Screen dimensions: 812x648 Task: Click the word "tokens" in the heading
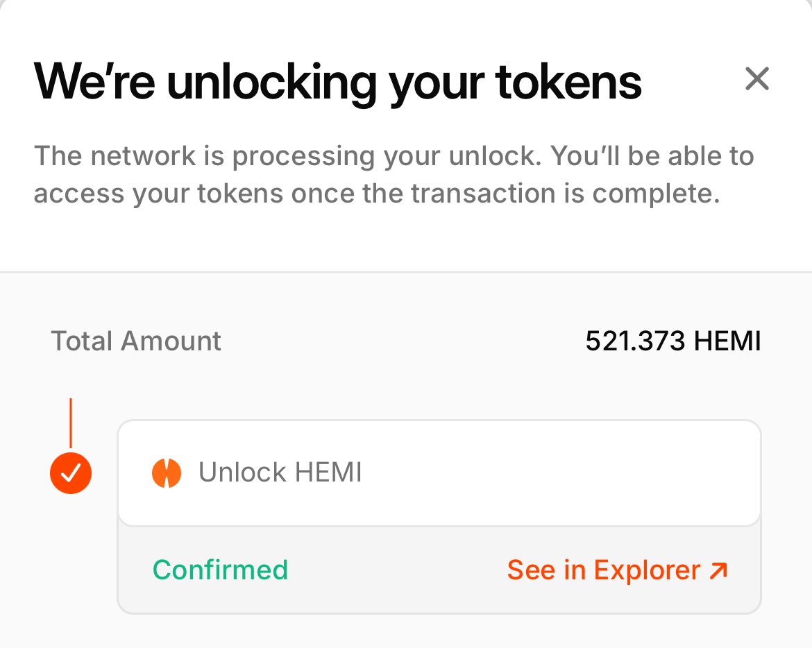pos(568,82)
